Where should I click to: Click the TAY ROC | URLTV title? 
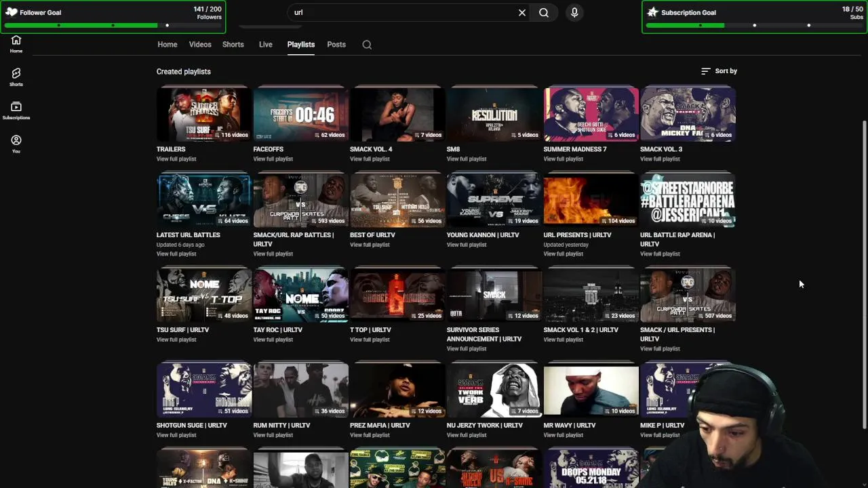[278, 330]
